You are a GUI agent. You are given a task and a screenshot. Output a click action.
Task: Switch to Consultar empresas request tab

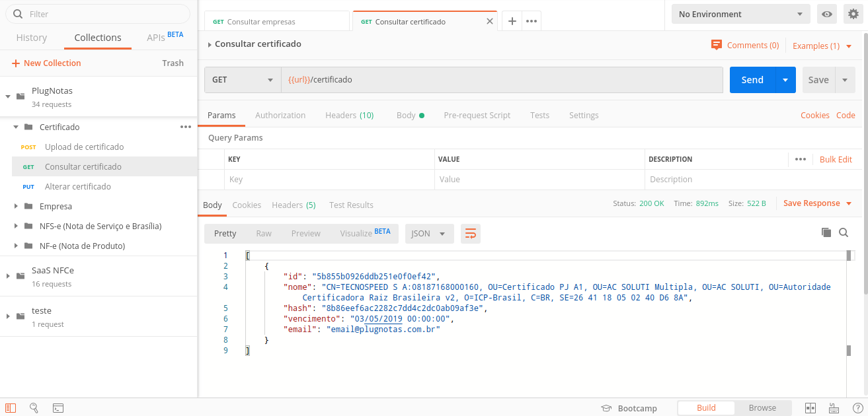pyautogui.click(x=276, y=21)
